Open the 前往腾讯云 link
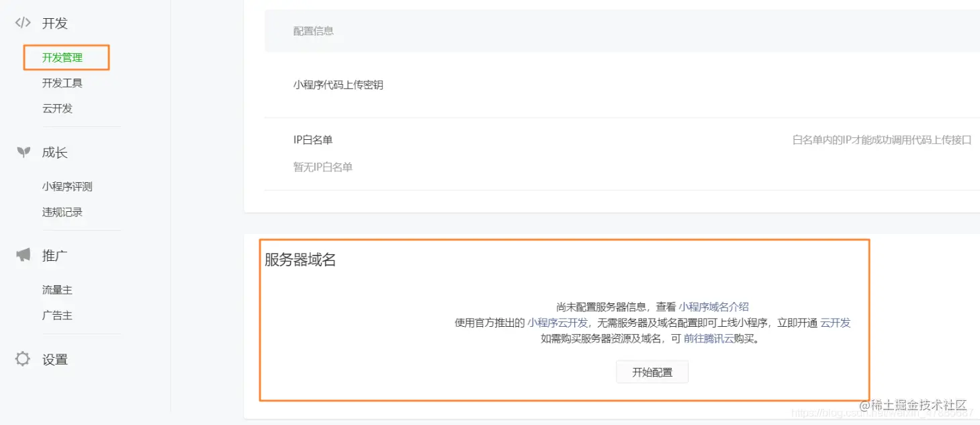The height and width of the screenshot is (425, 980). pos(709,339)
